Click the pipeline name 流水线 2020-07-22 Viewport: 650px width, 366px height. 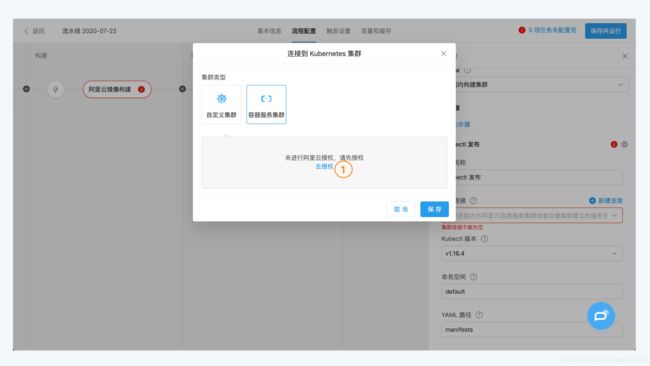[89, 31]
